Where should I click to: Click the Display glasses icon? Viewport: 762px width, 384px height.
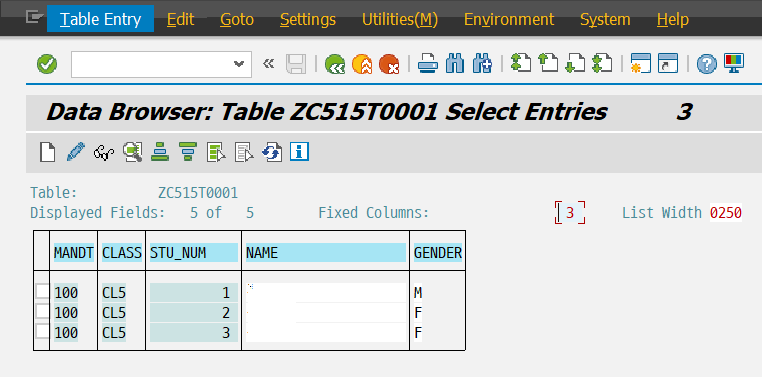[x=104, y=153]
